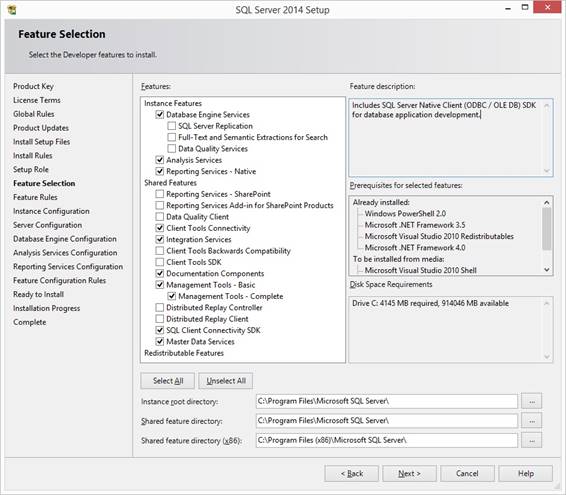Image resolution: width=566 pixels, height=495 pixels.
Task: Browse for shared feature directory (x86)
Action: coord(532,440)
